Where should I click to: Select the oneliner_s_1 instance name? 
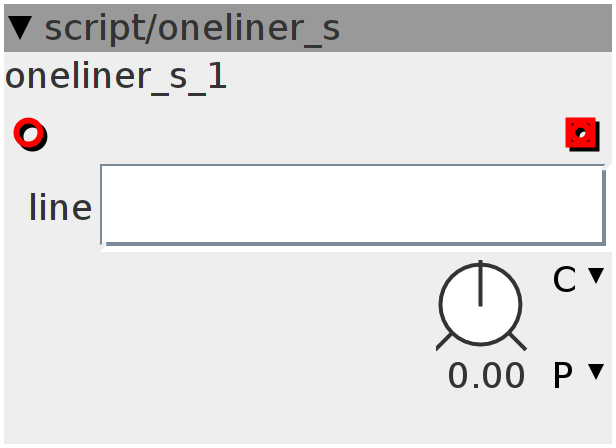point(116,77)
